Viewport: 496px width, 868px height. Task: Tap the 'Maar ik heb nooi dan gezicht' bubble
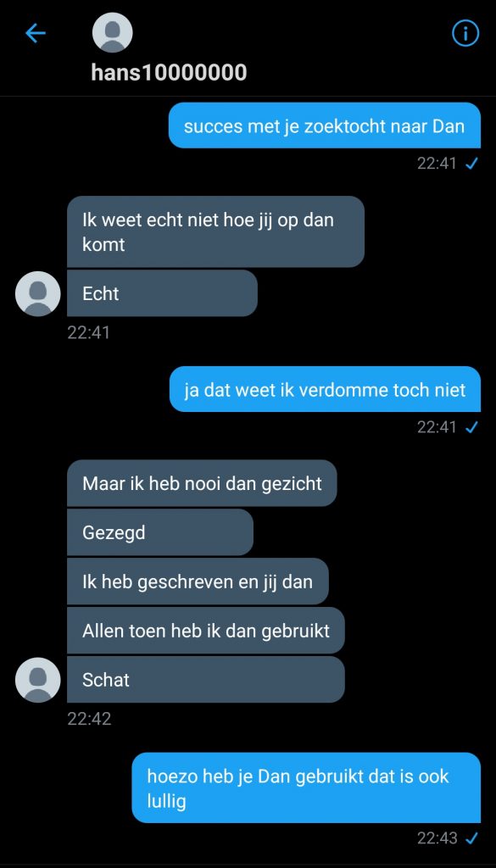202,482
